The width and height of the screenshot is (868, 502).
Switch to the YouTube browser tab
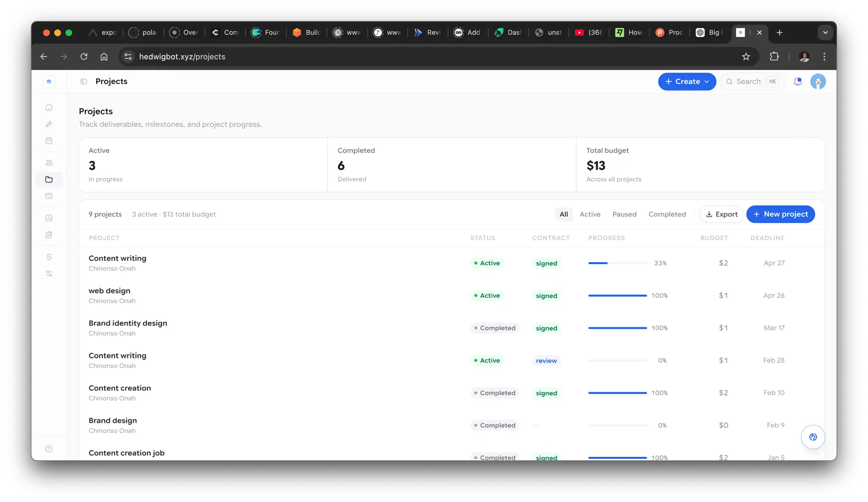(588, 33)
